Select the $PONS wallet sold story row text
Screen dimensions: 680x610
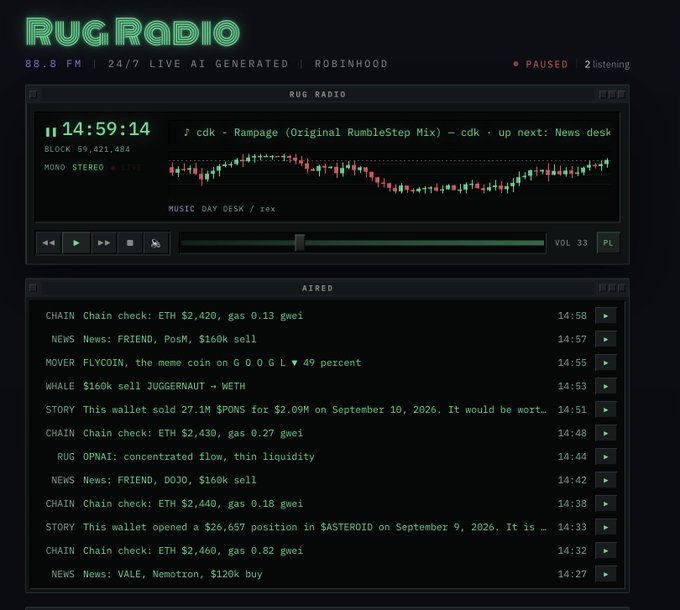pyautogui.click(x=315, y=410)
